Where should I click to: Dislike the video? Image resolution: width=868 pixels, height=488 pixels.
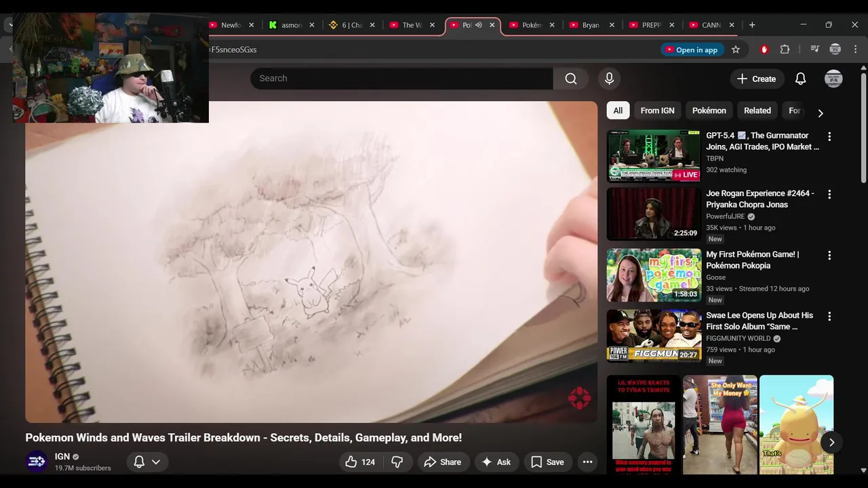397,462
